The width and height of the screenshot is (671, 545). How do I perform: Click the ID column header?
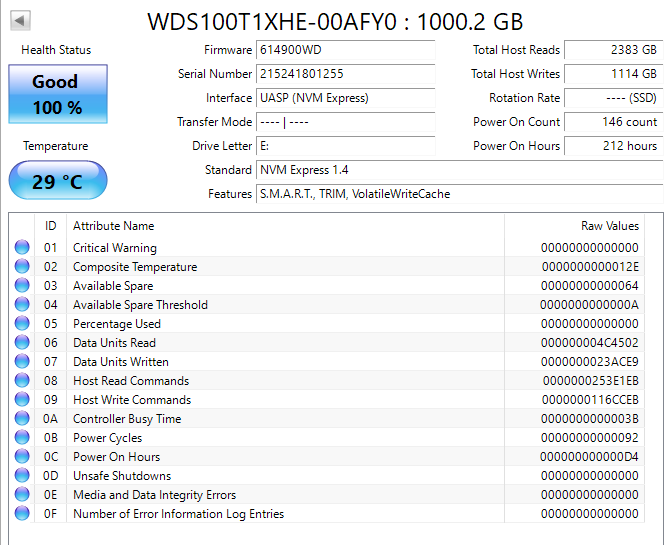point(50,226)
